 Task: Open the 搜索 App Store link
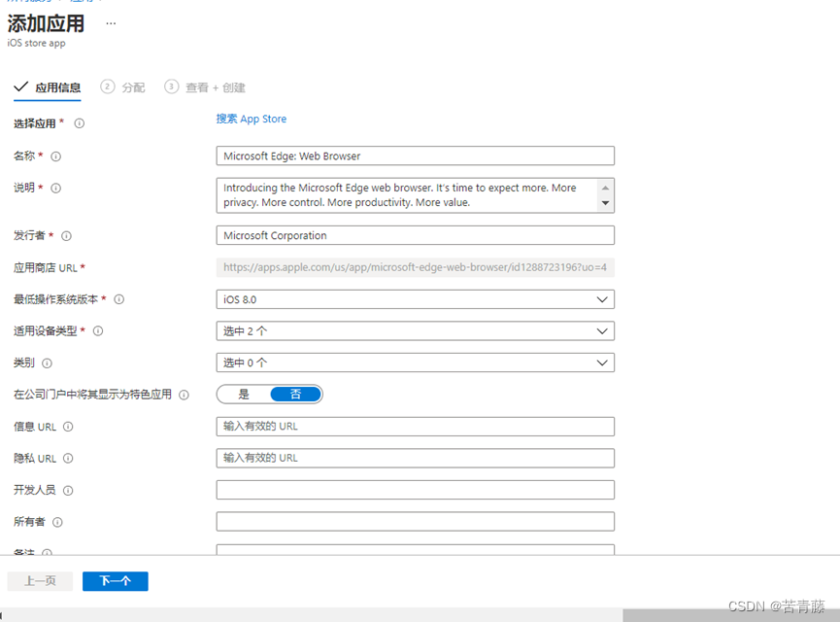(x=251, y=119)
